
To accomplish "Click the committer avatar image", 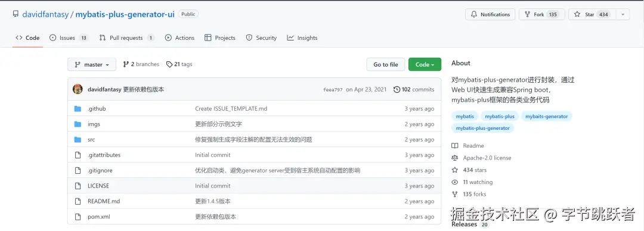I will click(x=78, y=89).
